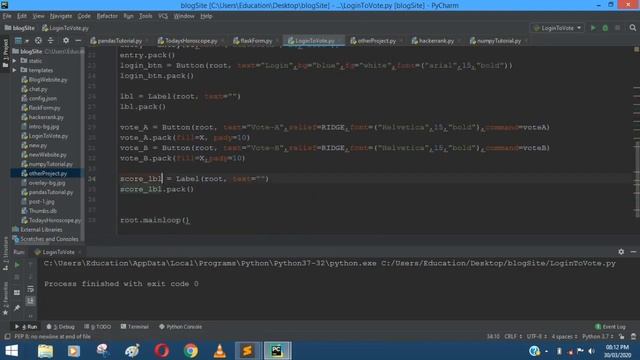Open the Event Log

pyautogui.click(x=611, y=327)
